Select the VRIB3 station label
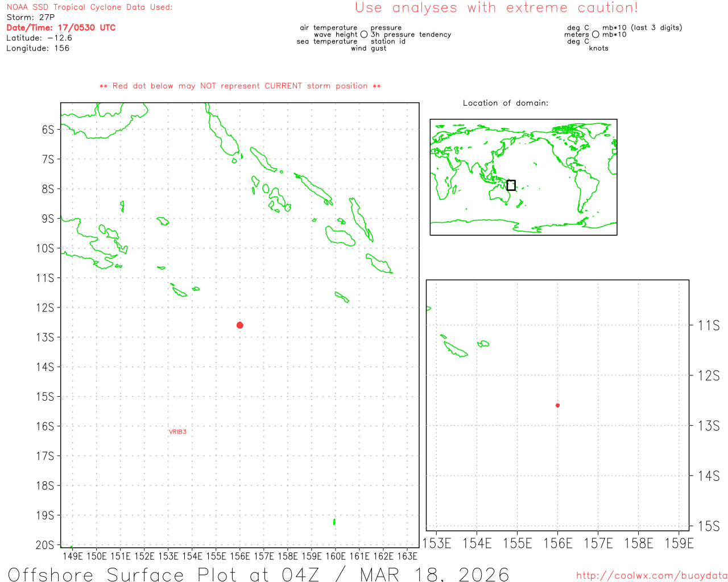This screenshot has height=582, width=728. click(177, 432)
